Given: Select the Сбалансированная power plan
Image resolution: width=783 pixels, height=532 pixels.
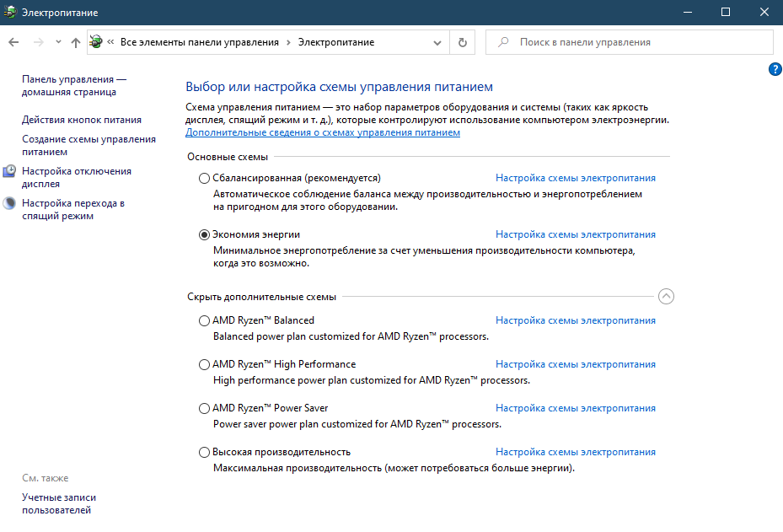Looking at the screenshot, I should click(x=204, y=179).
